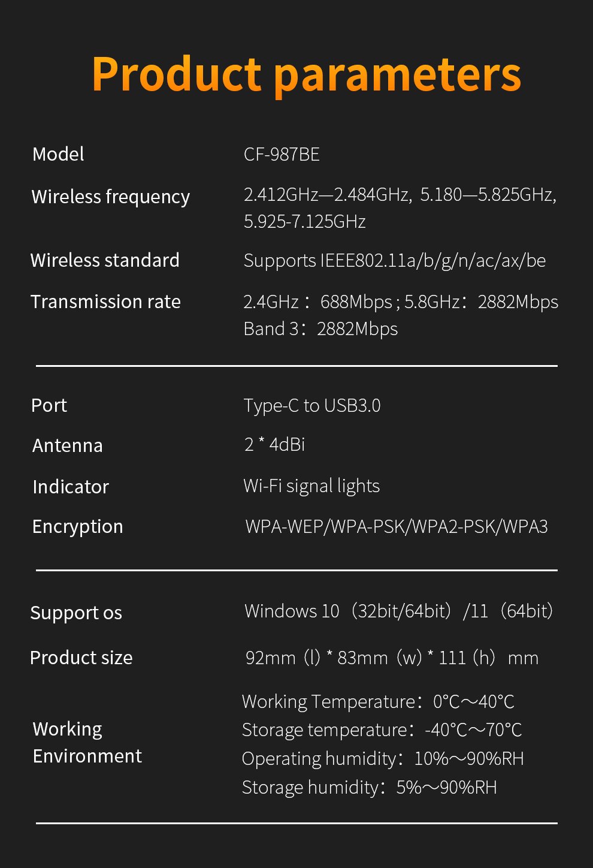Click the "Product parameters" heading

[x=306, y=74]
